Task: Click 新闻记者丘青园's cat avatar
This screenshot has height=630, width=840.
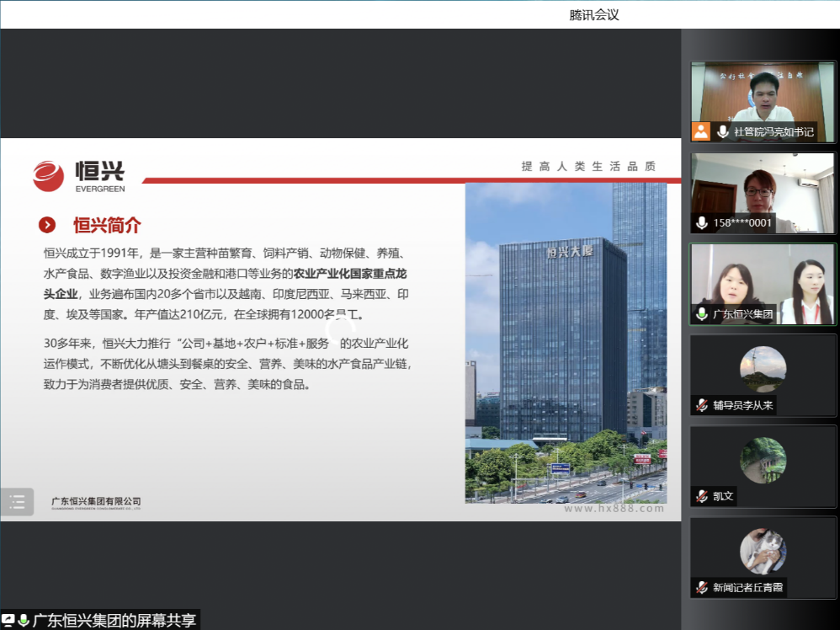Action: pos(763,551)
